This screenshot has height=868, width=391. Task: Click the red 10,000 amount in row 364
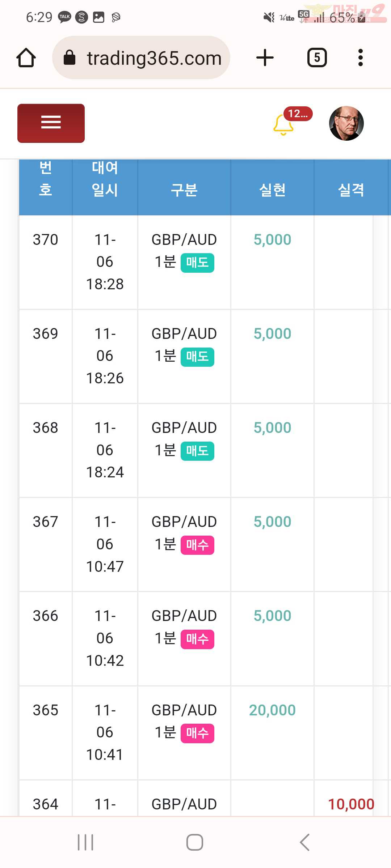351,804
